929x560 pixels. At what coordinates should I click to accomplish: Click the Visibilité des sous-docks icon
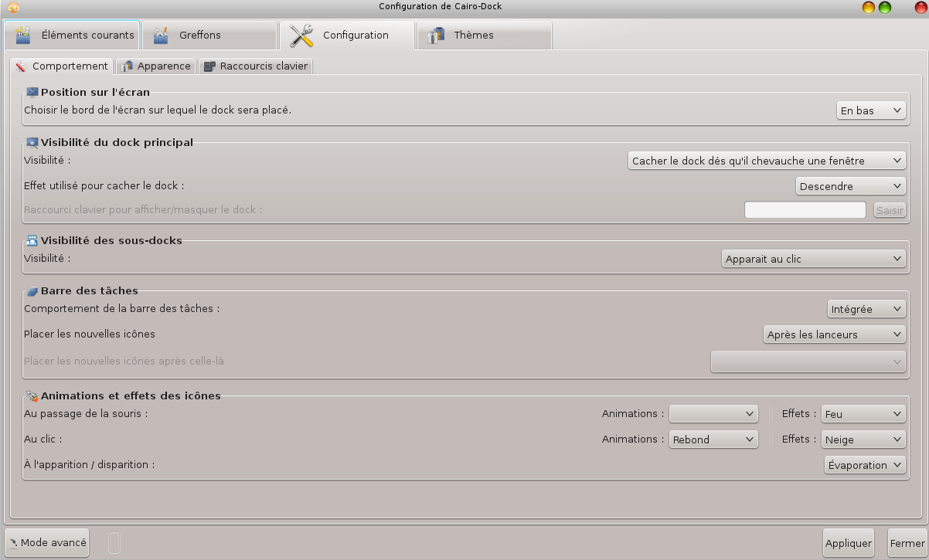click(32, 240)
